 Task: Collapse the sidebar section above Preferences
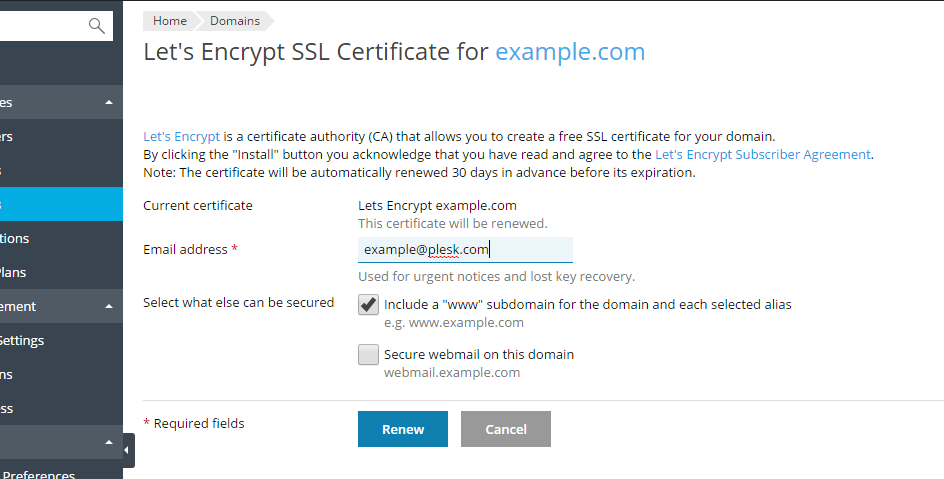click(x=108, y=442)
